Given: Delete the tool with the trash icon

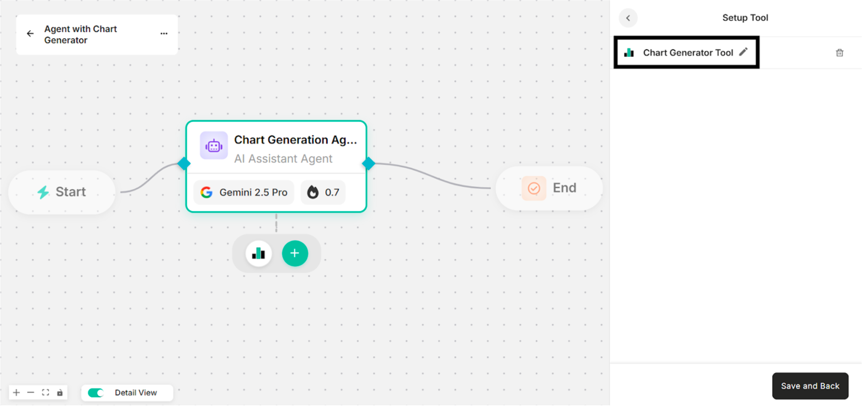Looking at the screenshot, I should click(x=839, y=53).
